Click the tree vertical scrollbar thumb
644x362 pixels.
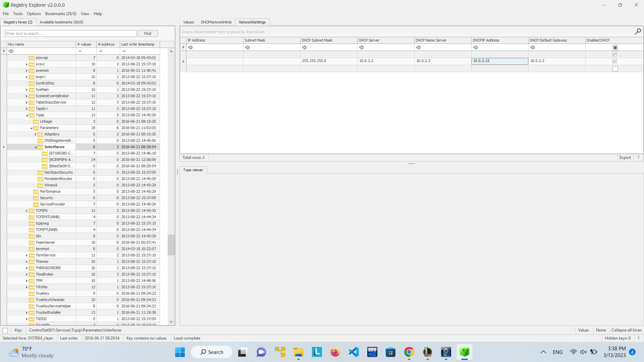[171, 245]
